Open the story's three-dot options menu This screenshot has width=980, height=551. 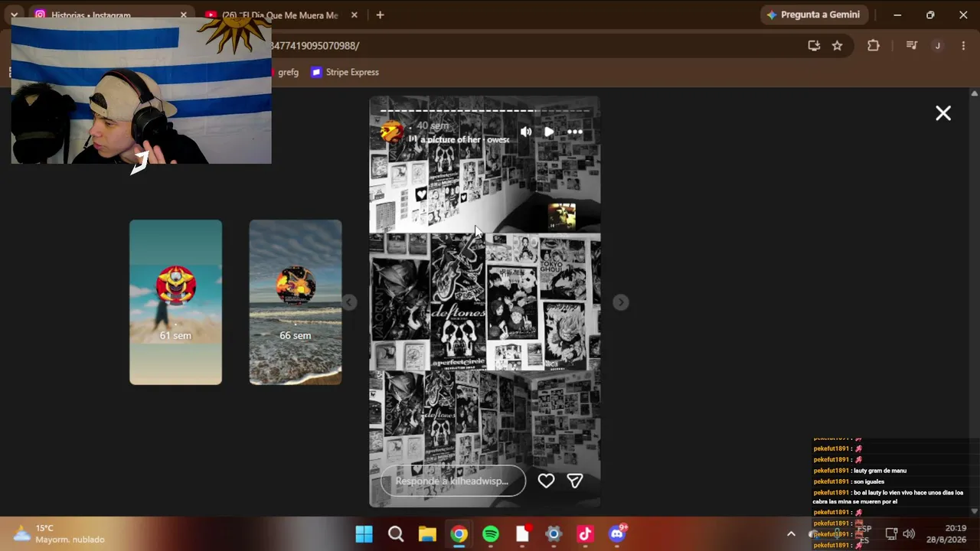pos(575,132)
